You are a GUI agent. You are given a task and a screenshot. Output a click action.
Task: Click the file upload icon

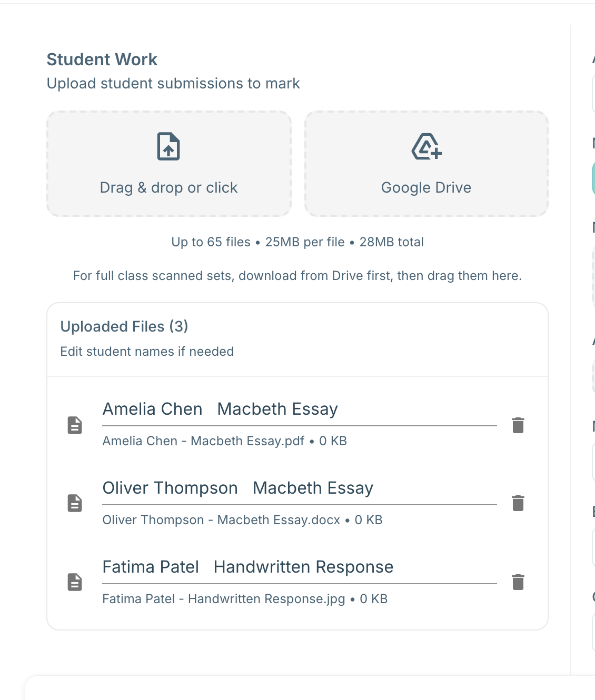(x=168, y=146)
